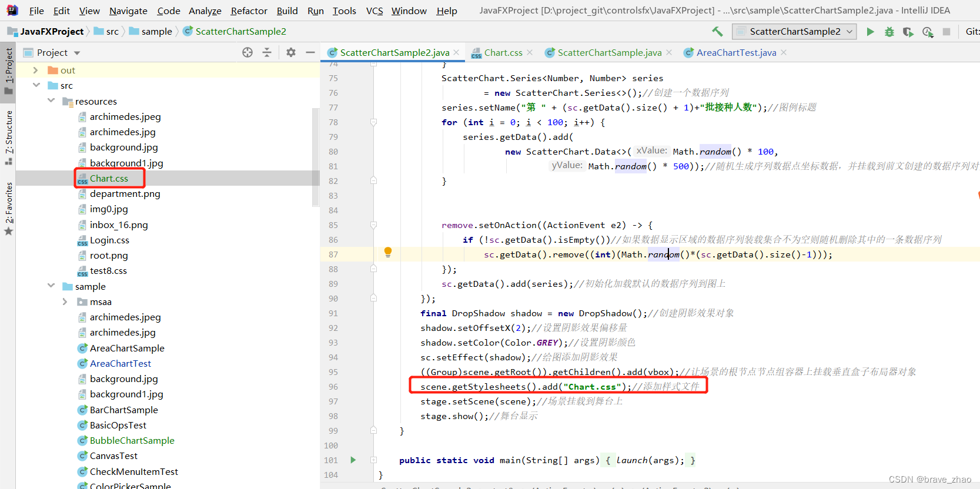Open run configuration dropdown ScatterChartSample2
Screen dimensions: 980x489
pyautogui.click(x=794, y=32)
